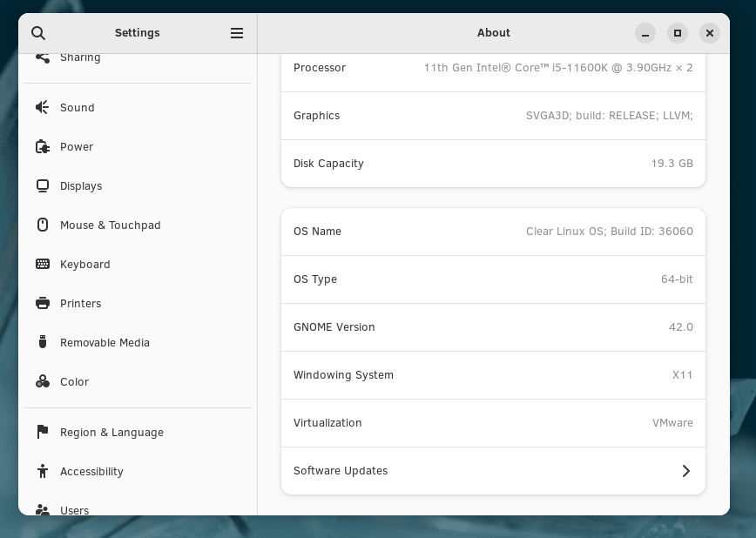756x538 pixels.
Task: Click the Keyboard icon in sidebar
Action: (x=42, y=265)
